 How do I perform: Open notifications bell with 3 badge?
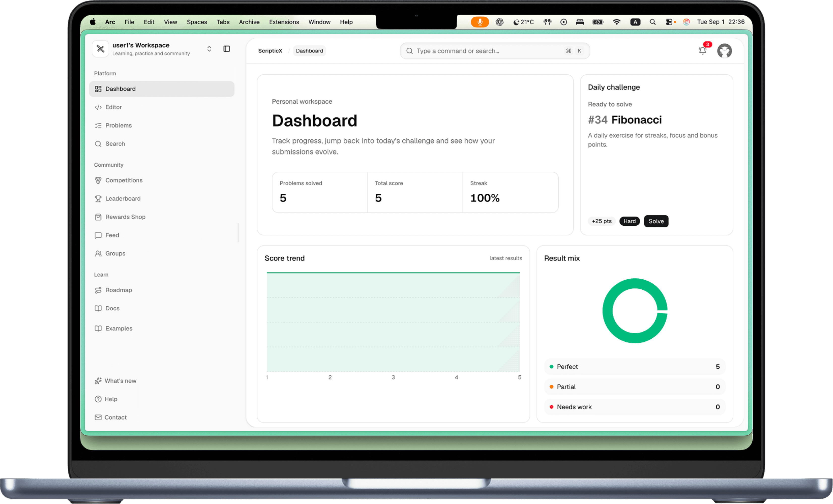(x=702, y=51)
